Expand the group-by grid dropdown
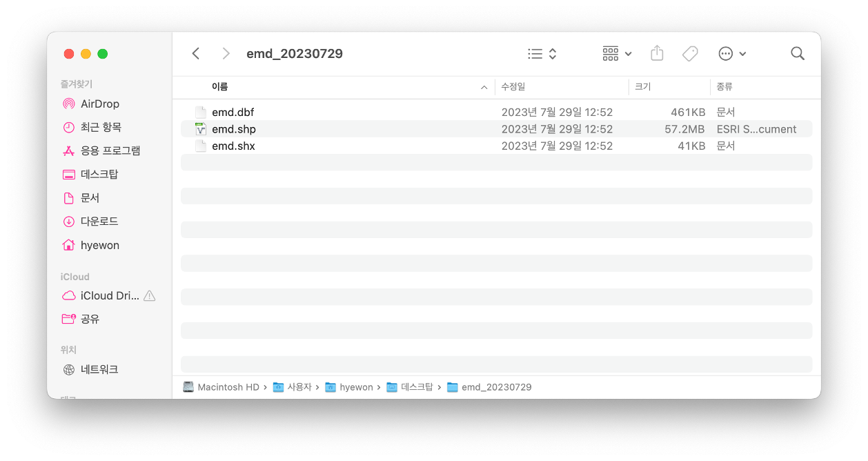868x461 pixels. tap(618, 54)
